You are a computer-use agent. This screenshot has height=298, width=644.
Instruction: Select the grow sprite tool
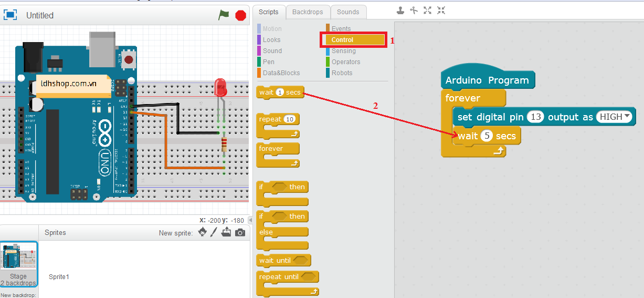pos(427,10)
